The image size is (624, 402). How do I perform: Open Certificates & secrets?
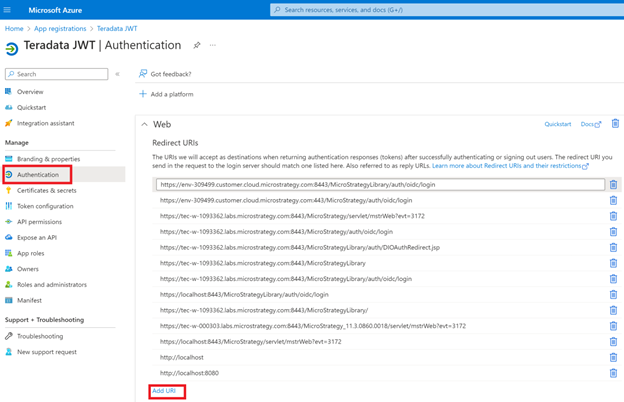47,191
